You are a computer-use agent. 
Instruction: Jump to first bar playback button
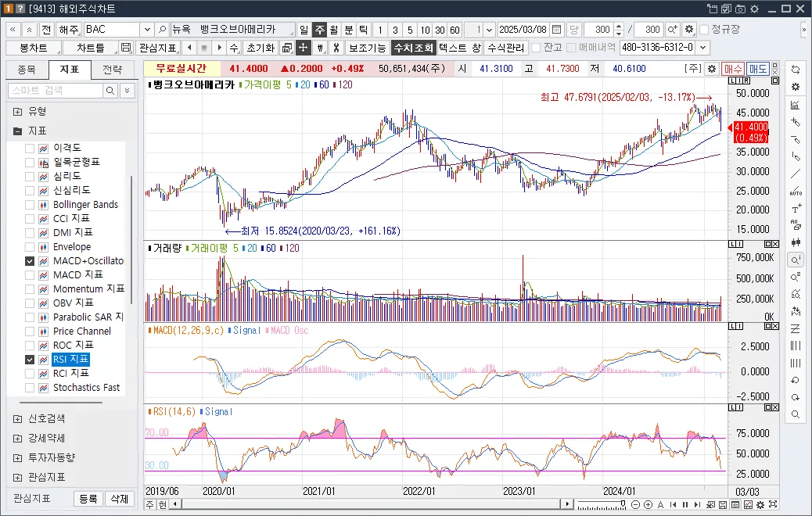[673, 504]
